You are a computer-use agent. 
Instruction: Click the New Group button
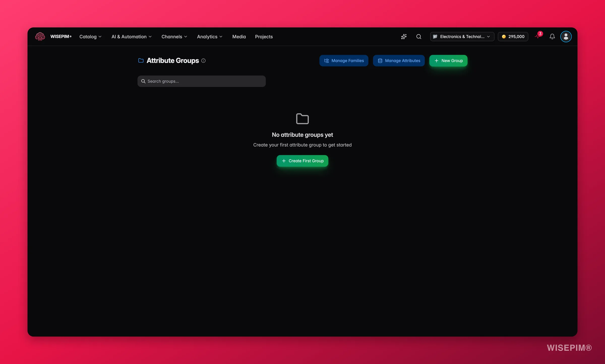(448, 61)
